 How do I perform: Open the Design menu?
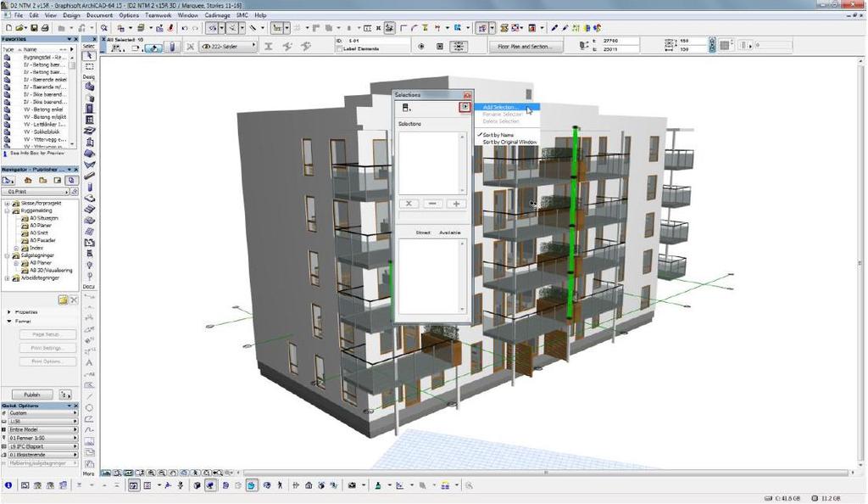[x=71, y=15]
